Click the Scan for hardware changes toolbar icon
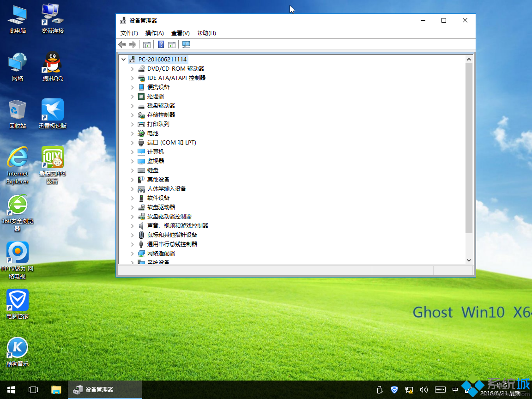Viewport: 532px width, 399px height. pos(186,44)
